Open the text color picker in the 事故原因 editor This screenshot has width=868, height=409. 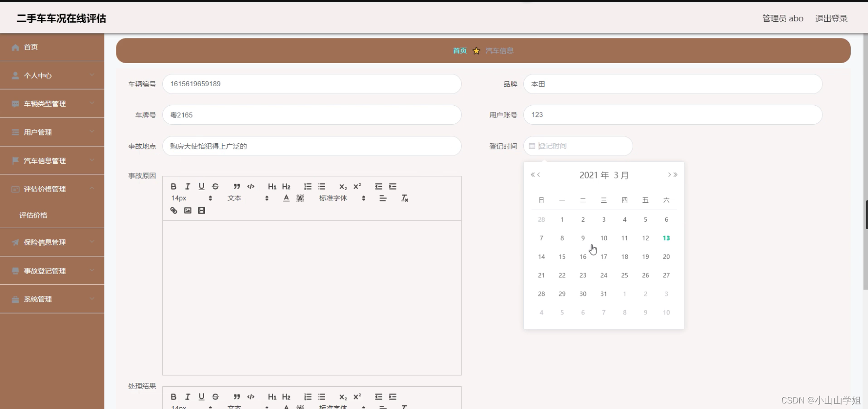tap(286, 198)
